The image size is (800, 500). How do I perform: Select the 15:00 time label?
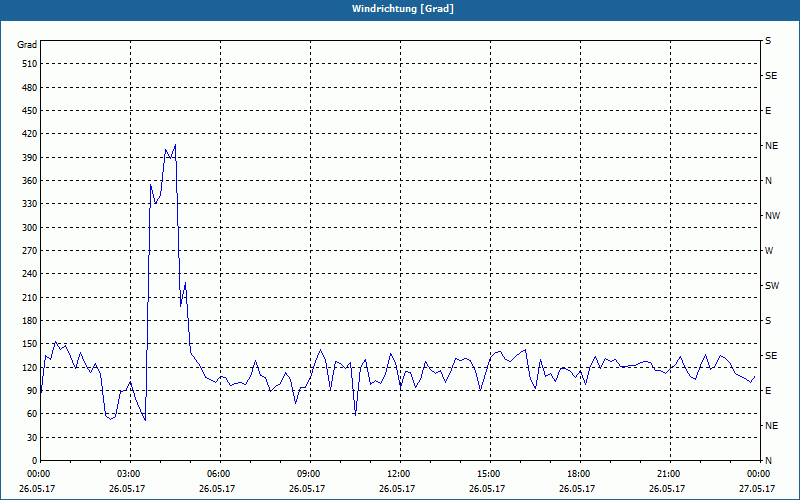490,474
